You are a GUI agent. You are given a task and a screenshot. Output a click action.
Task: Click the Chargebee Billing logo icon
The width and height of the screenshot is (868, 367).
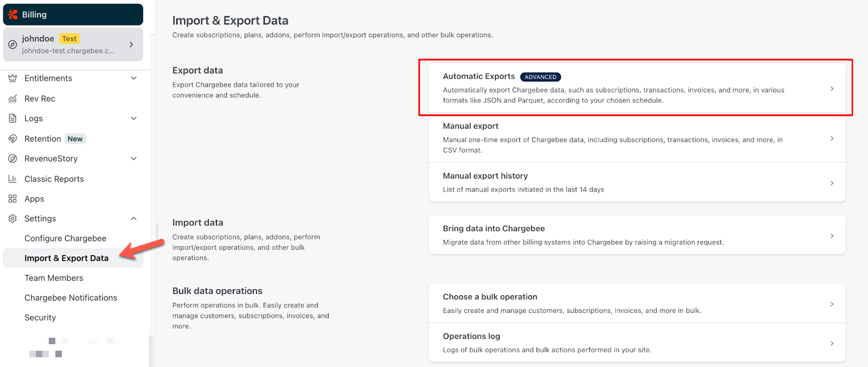[13, 15]
